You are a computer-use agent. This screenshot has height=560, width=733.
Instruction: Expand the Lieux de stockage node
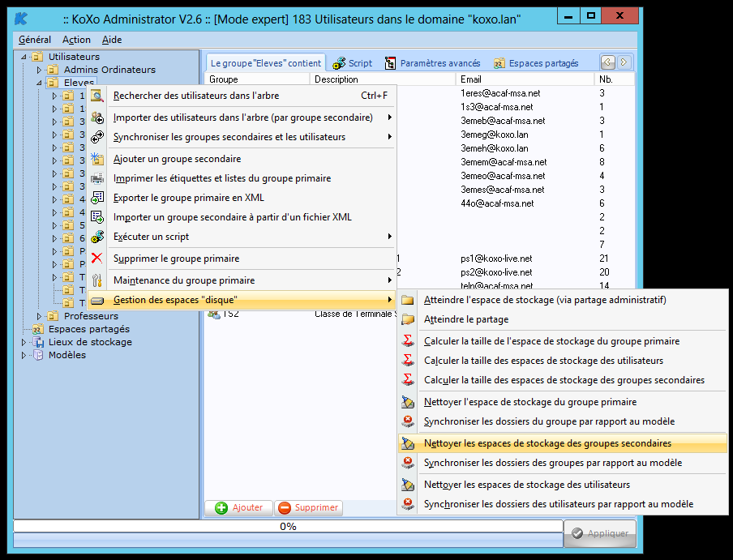point(24,342)
